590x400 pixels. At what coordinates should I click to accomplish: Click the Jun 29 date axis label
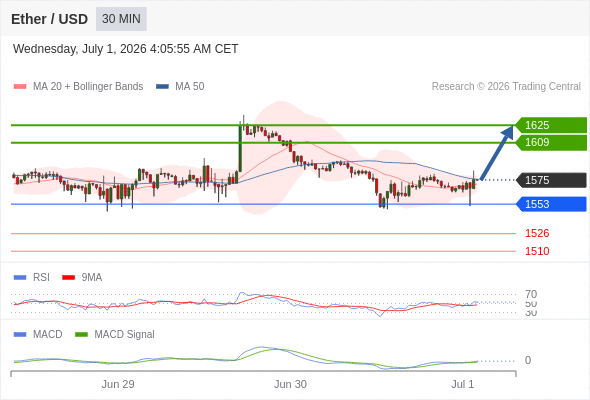[118, 384]
